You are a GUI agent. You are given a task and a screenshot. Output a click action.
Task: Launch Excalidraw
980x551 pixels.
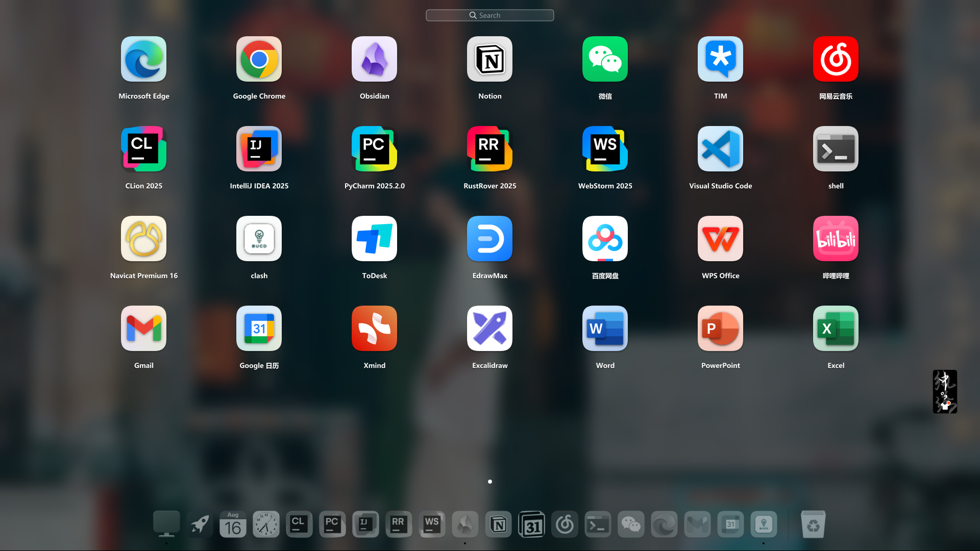click(489, 329)
